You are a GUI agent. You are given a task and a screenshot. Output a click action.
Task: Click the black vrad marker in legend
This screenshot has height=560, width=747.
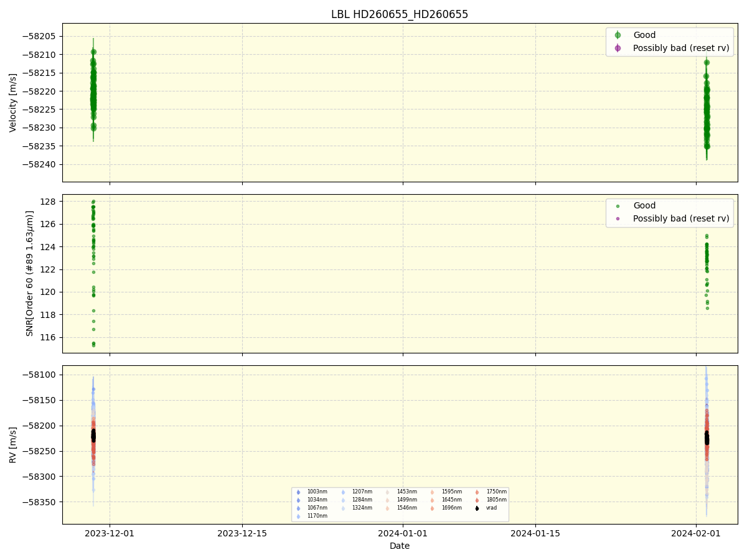tap(477, 508)
